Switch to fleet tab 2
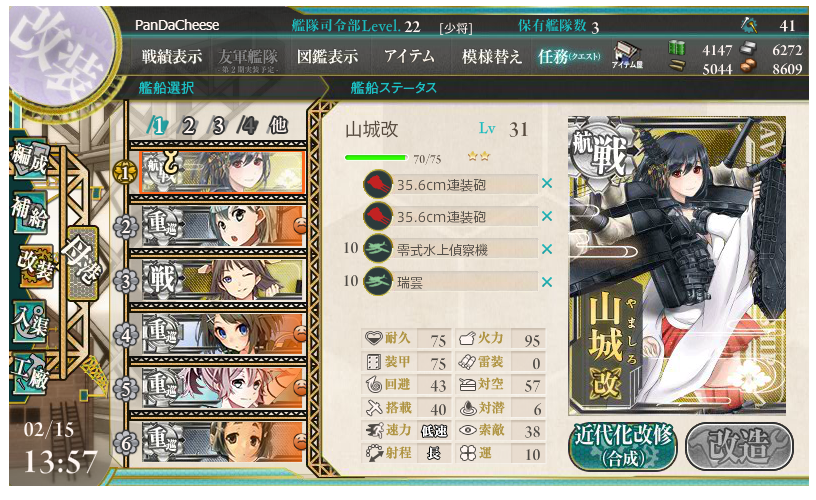The height and width of the screenshot is (500, 816). [188, 125]
